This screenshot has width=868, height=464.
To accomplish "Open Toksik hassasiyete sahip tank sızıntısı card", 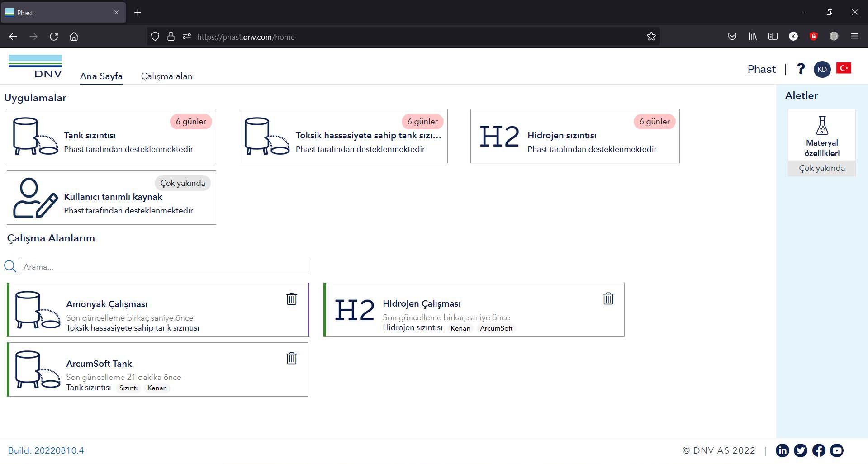I will [x=343, y=136].
